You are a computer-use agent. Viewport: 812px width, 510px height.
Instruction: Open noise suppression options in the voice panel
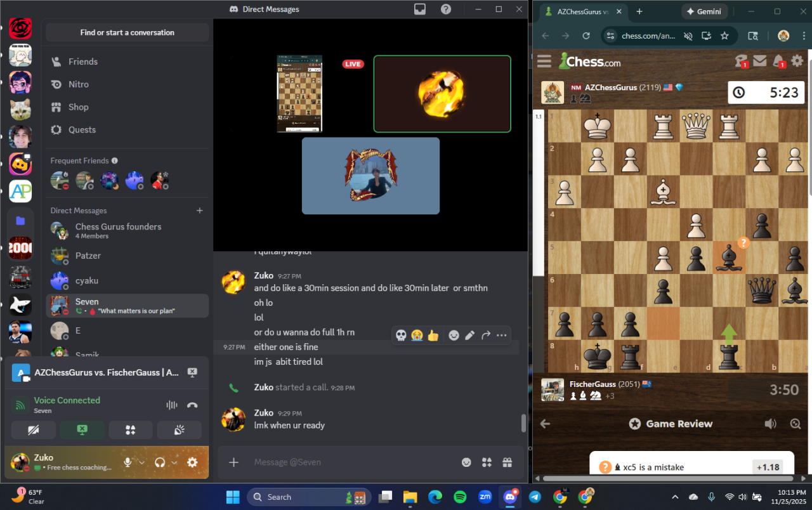pyautogui.click(x=171, y=405)
